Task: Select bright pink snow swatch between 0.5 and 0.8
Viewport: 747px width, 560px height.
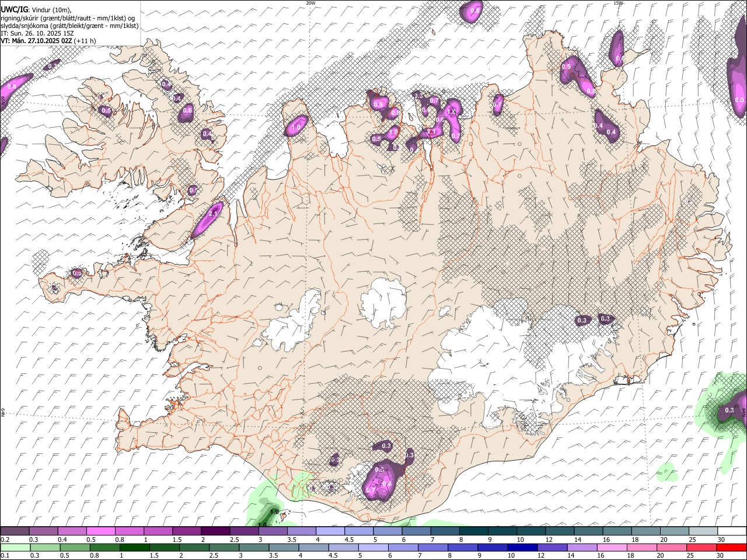Action: [x=100, y=531]
